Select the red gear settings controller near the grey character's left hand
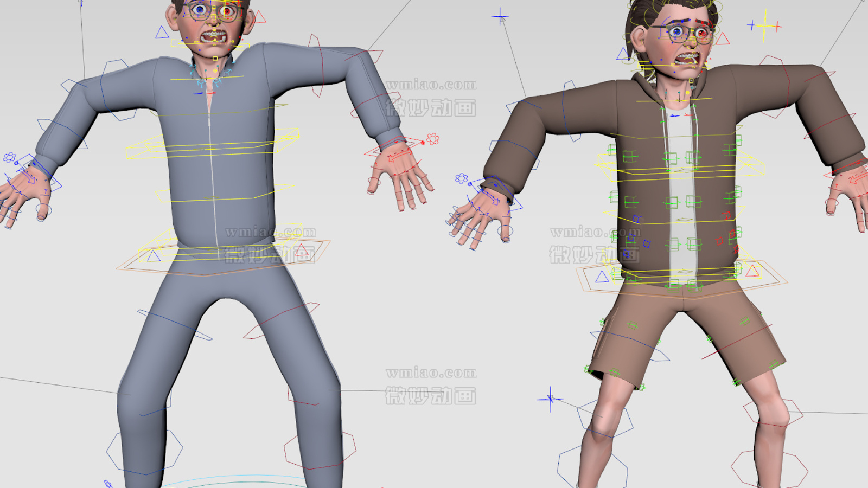 tap(432, 138)
